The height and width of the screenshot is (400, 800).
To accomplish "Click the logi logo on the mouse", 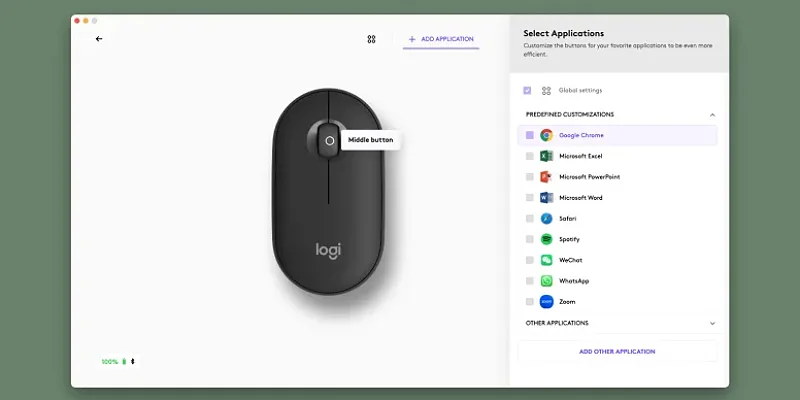I will 328,251.
